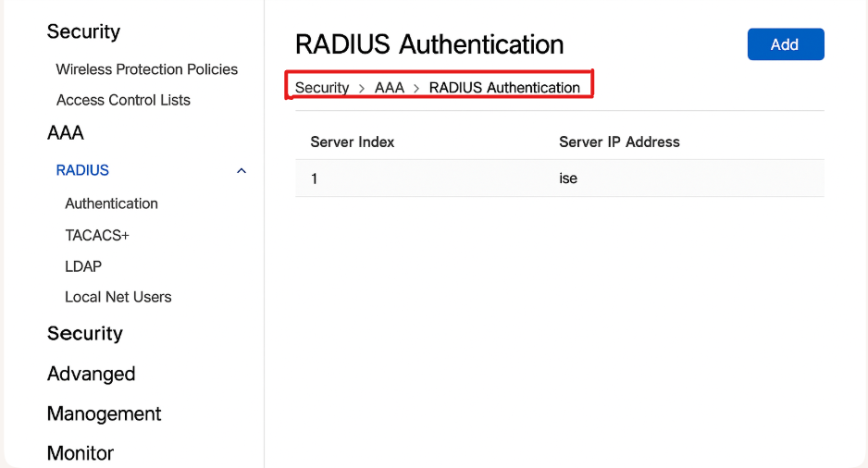Select RADIUS in the sidebar
This screenshot has height=468, width=868.
click(x=82, y=170)
